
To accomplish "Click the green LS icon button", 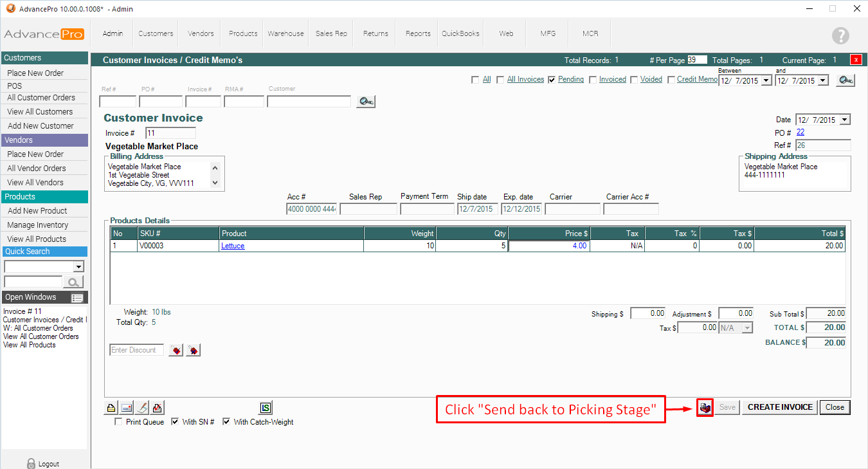I will [266, 407].
